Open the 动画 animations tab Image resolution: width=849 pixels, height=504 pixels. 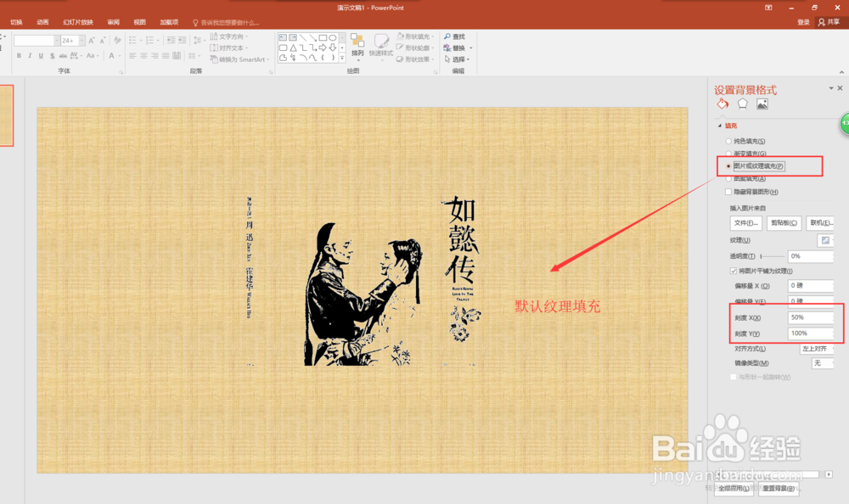pyautogui.click(x=42, y=22)
